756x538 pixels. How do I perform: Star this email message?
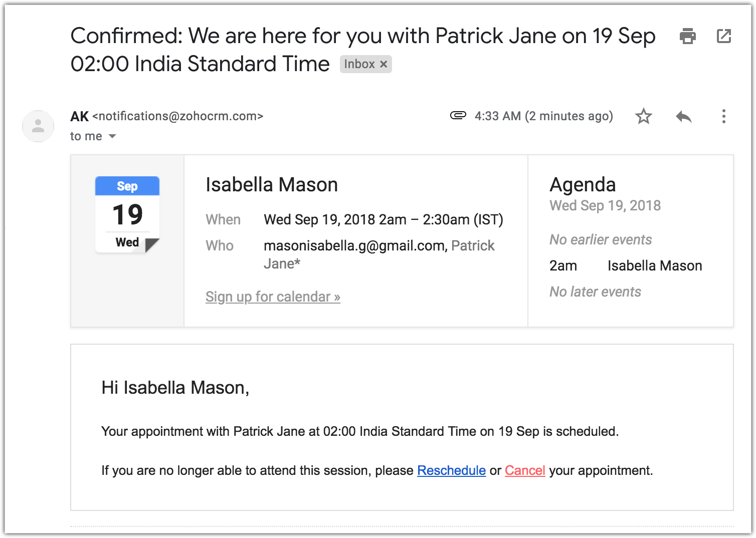(x=643, y=116)
